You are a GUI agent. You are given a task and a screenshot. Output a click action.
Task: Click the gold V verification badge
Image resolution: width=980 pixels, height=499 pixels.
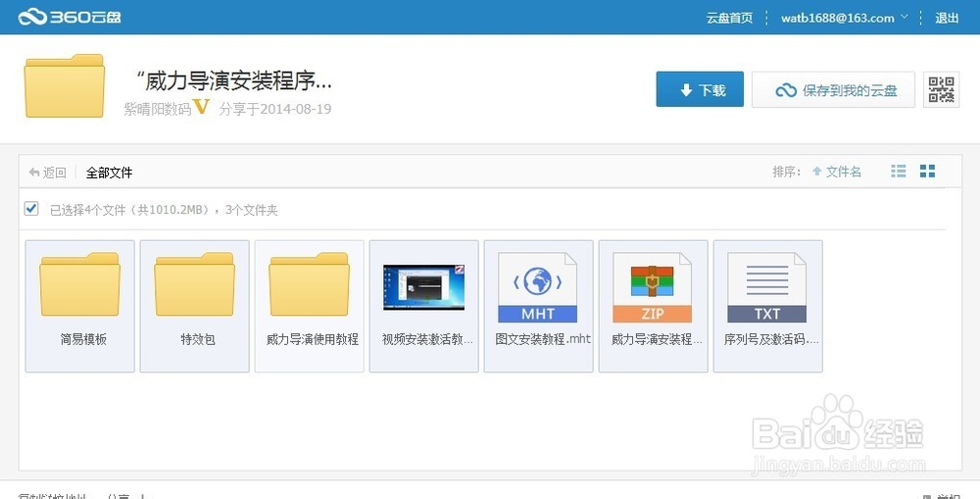tap(201, 107)
